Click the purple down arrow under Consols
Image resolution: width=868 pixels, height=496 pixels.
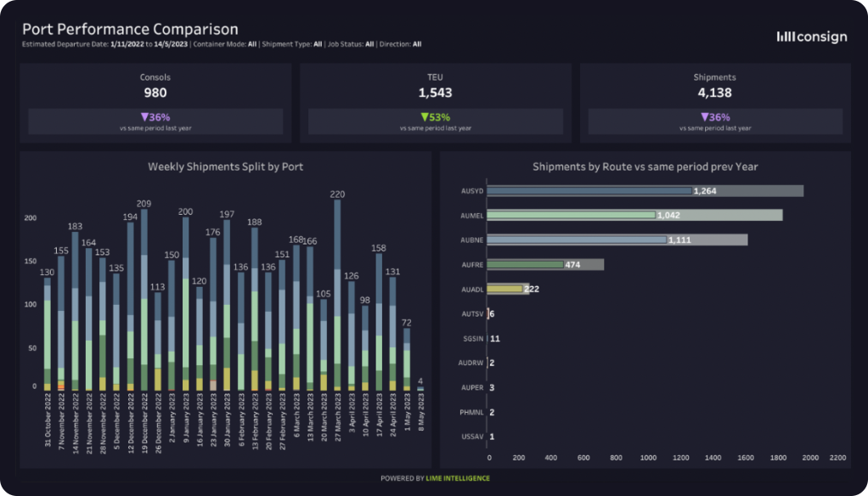pyautogui.click(x=146, y=117)
